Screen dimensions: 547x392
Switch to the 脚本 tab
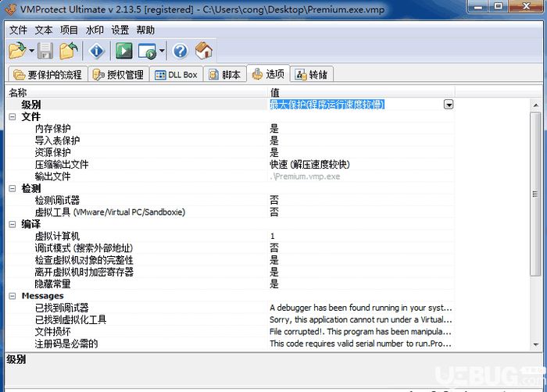point(225,74)
